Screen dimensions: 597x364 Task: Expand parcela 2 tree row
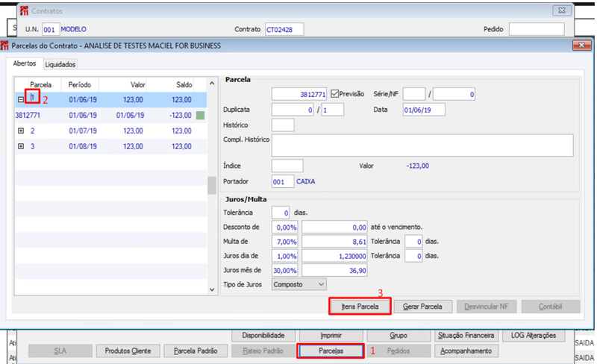pos(21,131)
